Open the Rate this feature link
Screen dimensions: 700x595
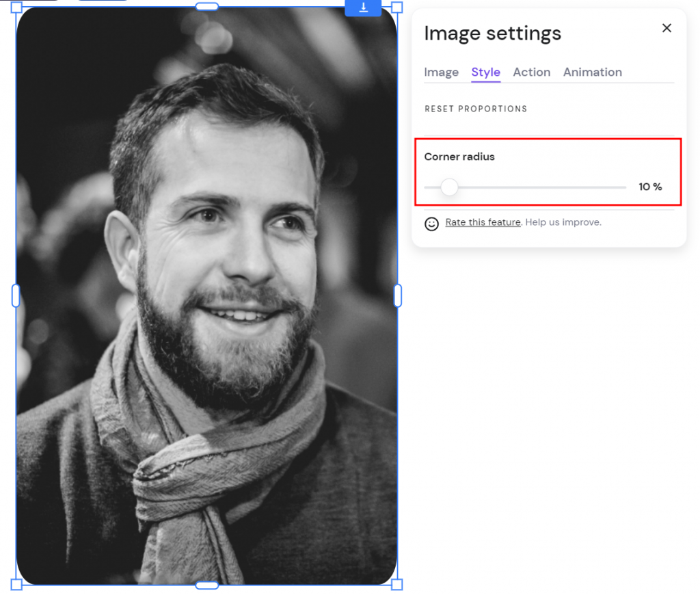click(x=483, y=222)
